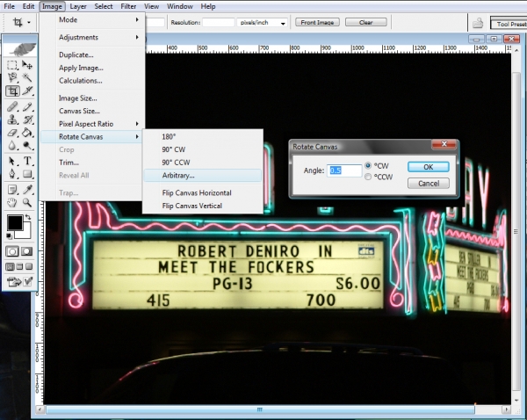527x420 pixels.
Task: Select the Rectangular Marquee tool
Action: click(12, 65)
